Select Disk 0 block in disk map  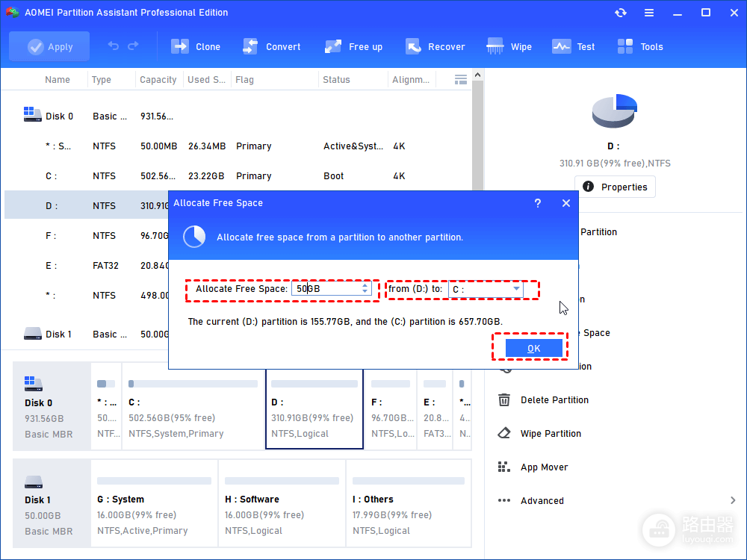tap(52, 406)
